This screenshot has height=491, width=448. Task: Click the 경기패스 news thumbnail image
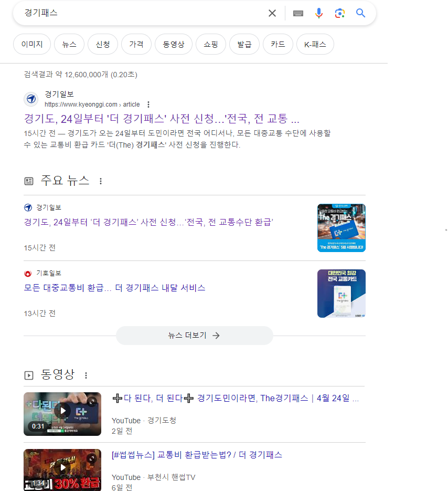click(x=341, y=227)
